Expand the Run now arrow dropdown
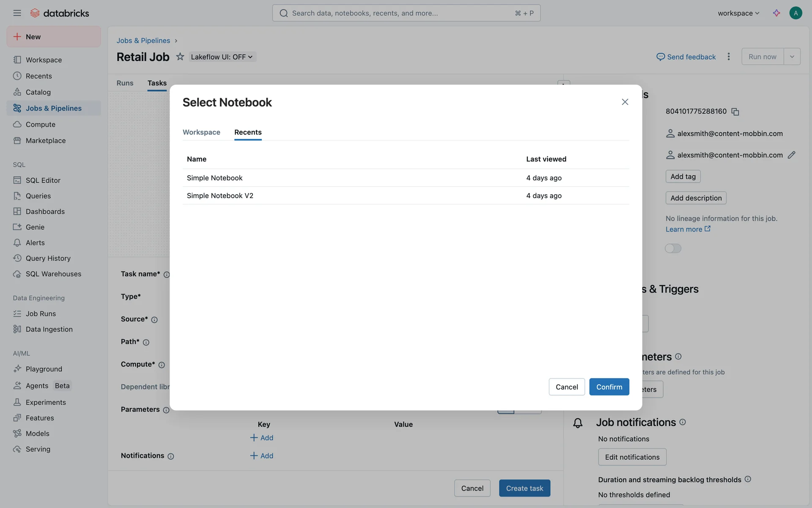The height and width of the screenshot is (508, 812). click(x=792, y=57)
